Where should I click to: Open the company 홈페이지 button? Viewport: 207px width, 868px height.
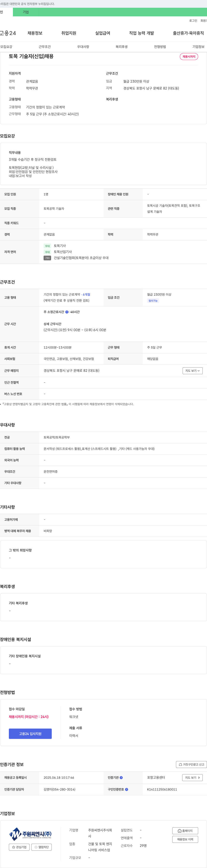[185, 831]
